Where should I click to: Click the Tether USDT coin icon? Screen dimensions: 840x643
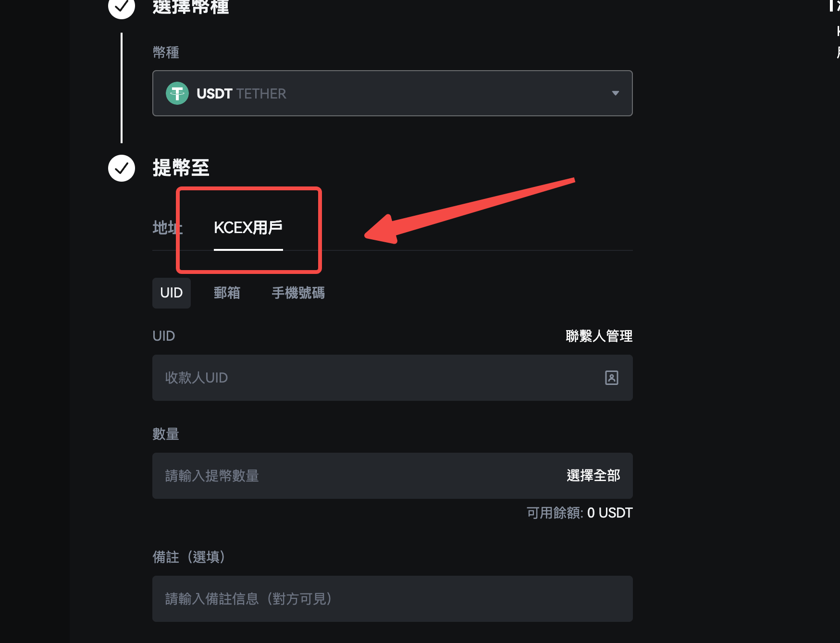(x=177, y=93)
